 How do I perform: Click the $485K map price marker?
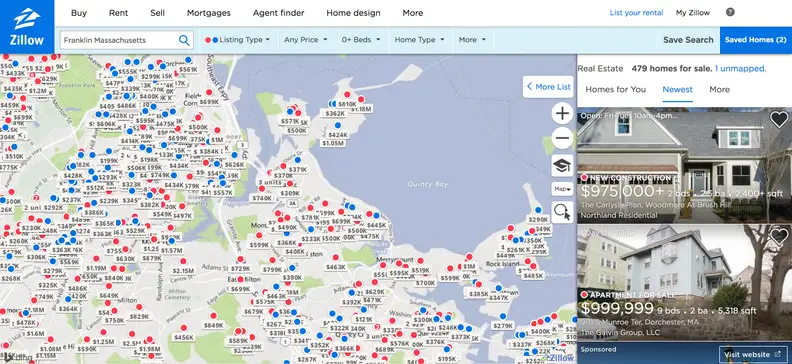click(533, 276)
